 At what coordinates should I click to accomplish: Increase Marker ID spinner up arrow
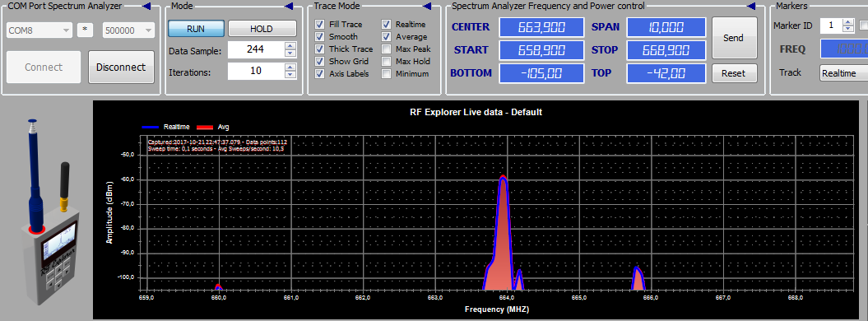[848, 22]
